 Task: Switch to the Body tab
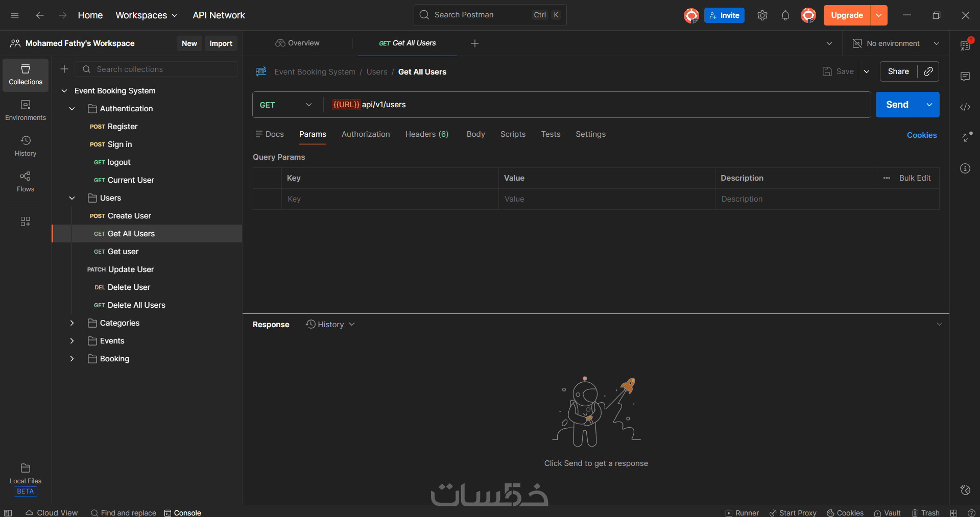click(x=476, y=134)
